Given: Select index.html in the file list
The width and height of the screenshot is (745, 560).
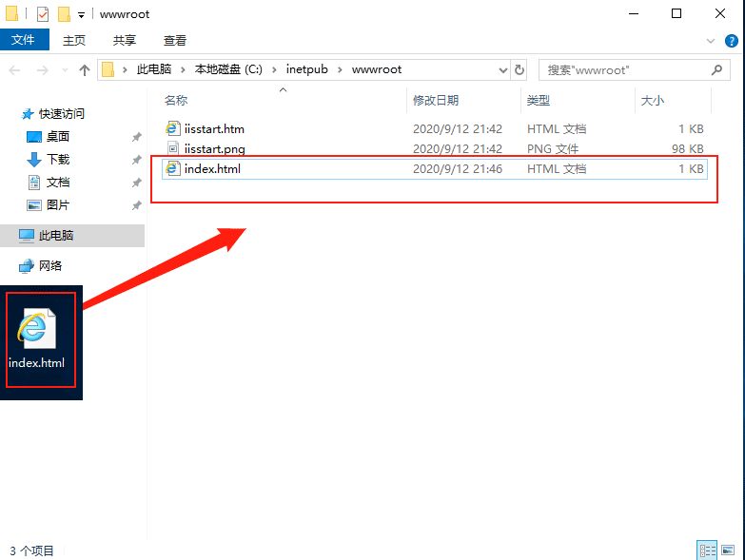Looking at the screenshot, I should [x=434, y=169].
